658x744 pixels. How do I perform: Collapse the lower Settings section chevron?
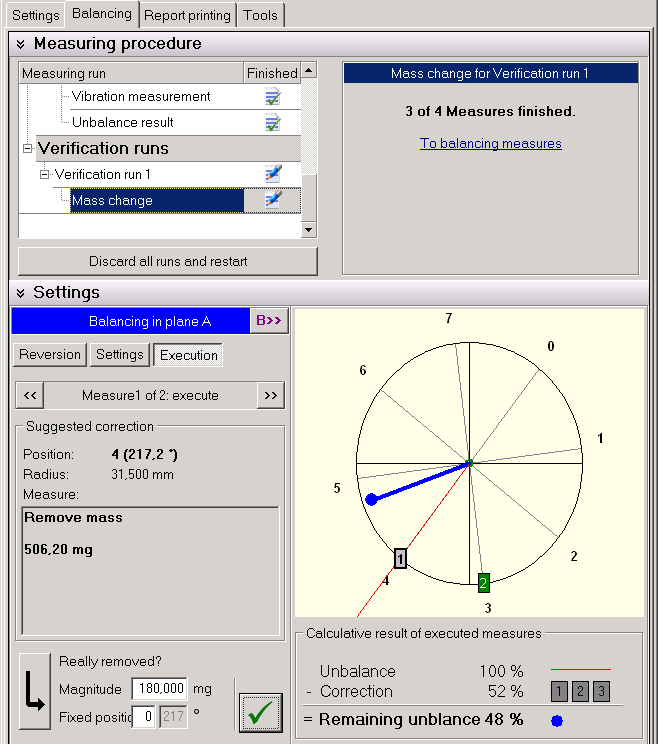[20, 293]
